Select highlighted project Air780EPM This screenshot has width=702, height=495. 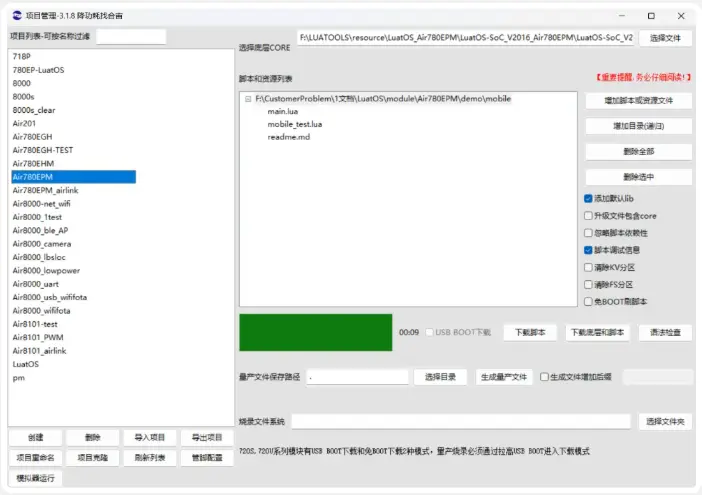point(73,177)
